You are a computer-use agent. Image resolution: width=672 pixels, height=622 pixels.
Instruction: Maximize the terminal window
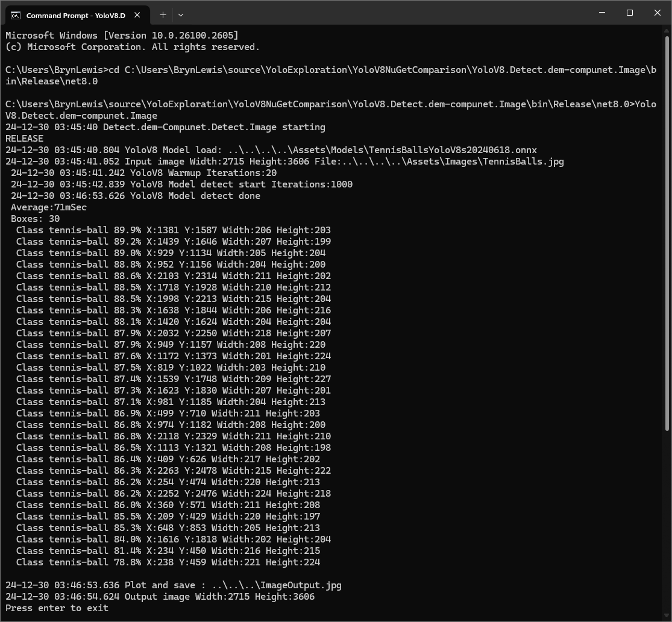coord(630,13)
